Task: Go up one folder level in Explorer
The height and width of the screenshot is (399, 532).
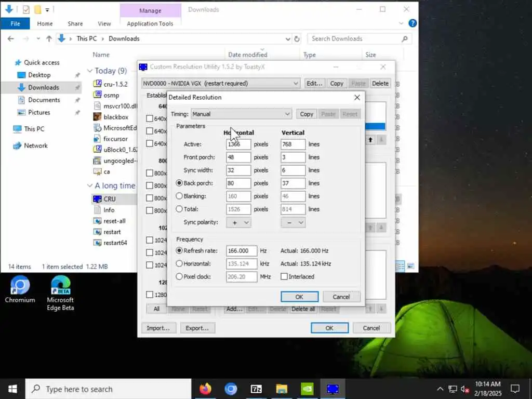Action: (x=49, y=38)
